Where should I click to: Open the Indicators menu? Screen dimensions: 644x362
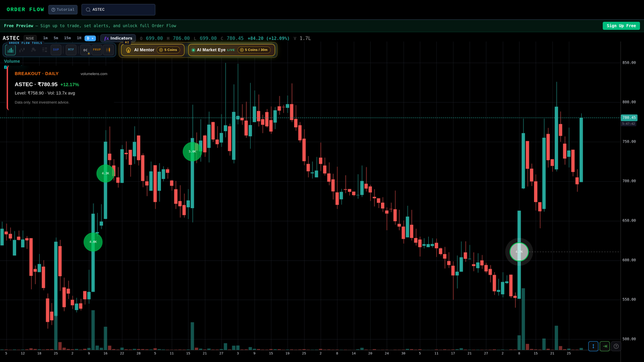(118, 38)
